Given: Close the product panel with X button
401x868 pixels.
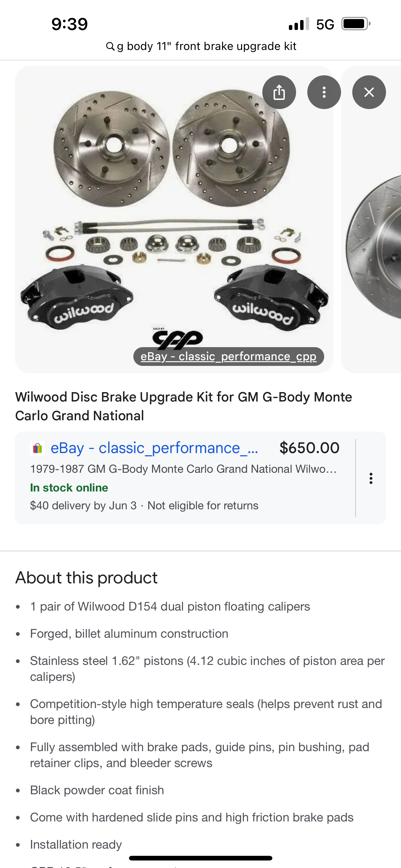Looking at the screenshot, I should (369, 92).
